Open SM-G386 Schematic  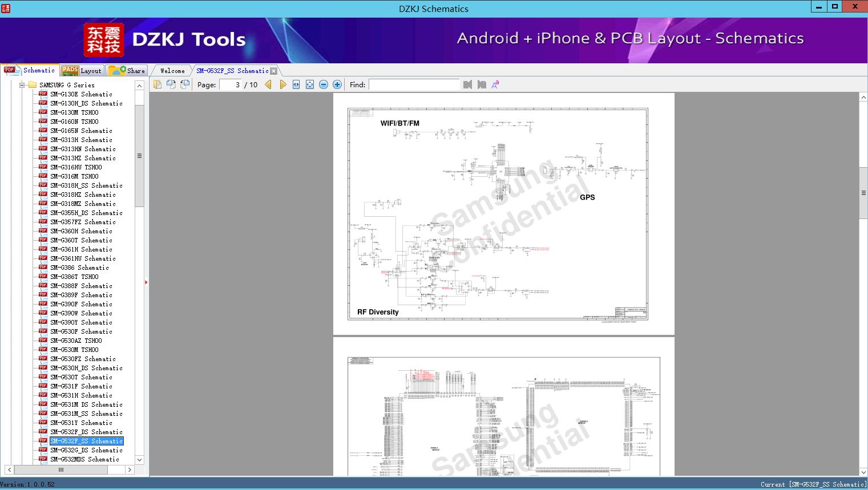[79, 268]
